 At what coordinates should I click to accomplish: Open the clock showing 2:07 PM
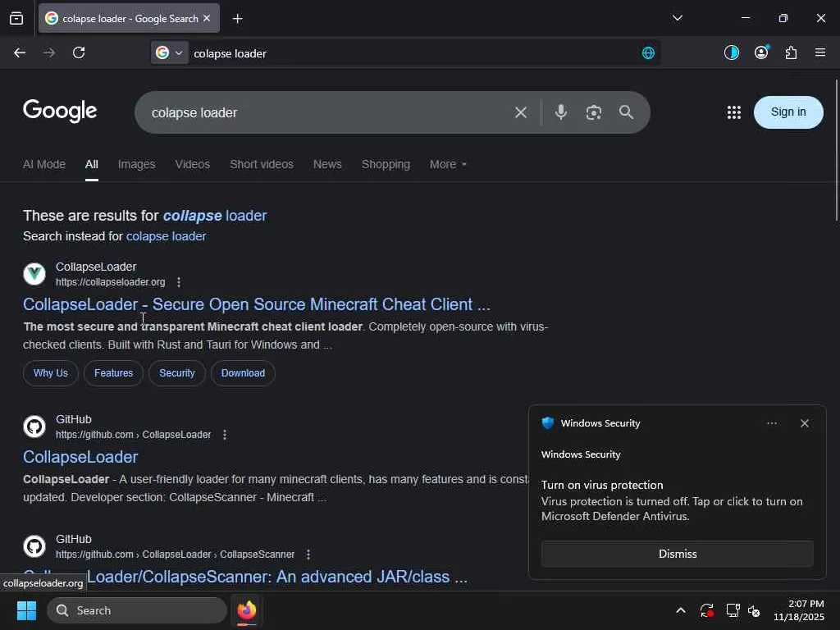point(798,610)
